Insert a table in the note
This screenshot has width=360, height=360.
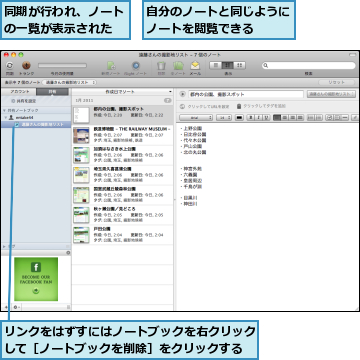[337, 117]
